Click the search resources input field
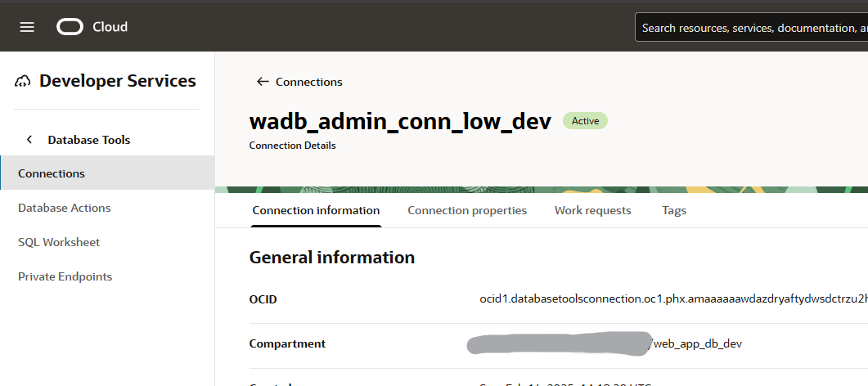Screen dimensions: 868x386 (752, 27)
